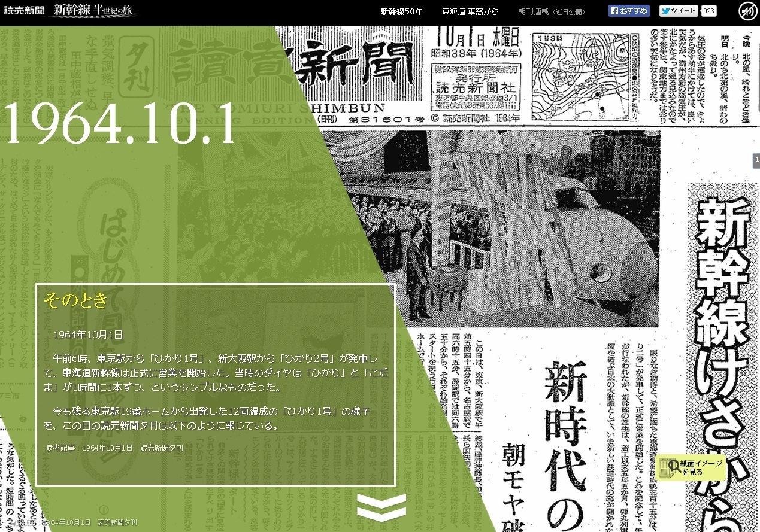
Task: Open 紙面イメージを見る magnifier button
Action: coord(691,467)
